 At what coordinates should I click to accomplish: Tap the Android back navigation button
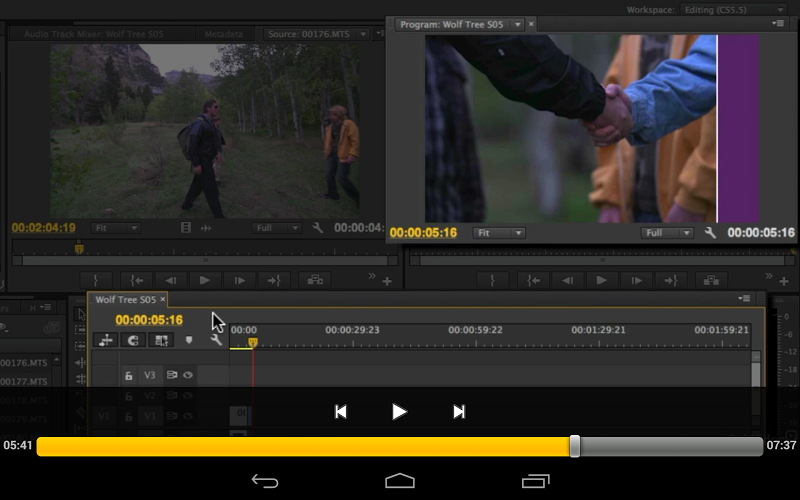(265, 481)
